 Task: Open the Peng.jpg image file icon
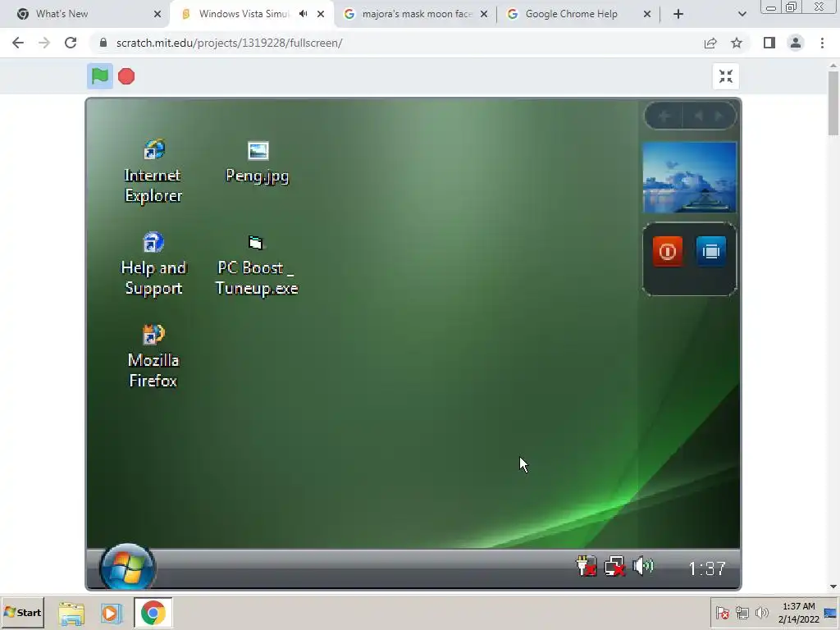point(258,163)
